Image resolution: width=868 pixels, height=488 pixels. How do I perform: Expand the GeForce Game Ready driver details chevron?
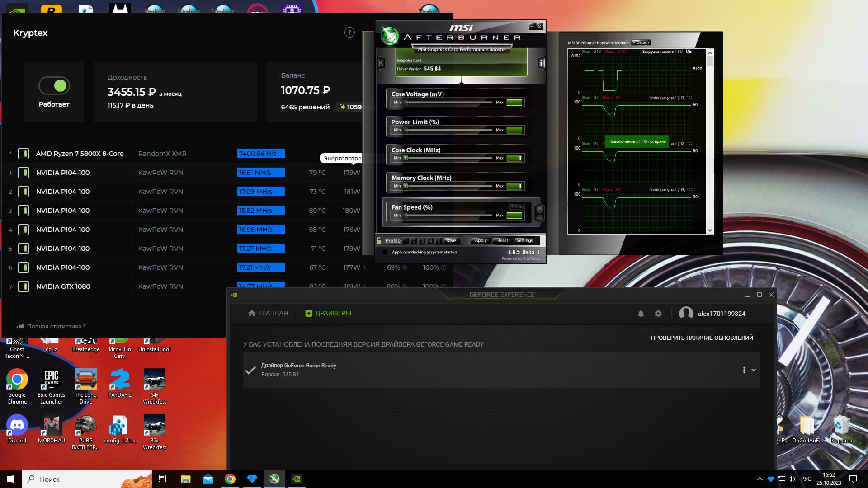754,370
